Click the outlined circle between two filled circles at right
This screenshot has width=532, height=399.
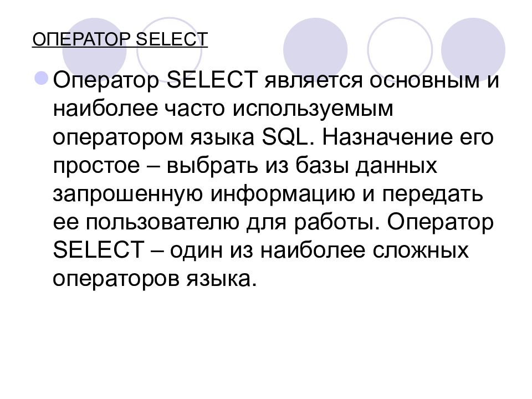click(x=400, y=50)
